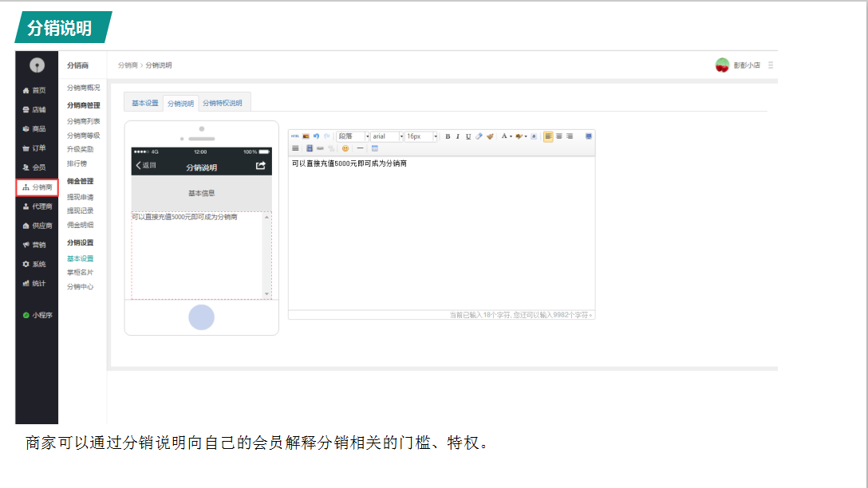Open the 分销特权说明 tab

(225, 103)
